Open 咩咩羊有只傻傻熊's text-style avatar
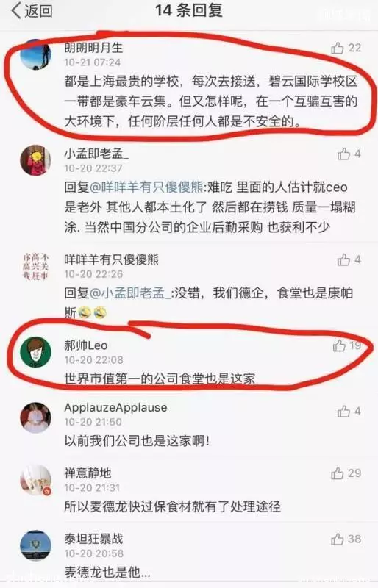This screenshot has width=378, height=588. [35, 267]
